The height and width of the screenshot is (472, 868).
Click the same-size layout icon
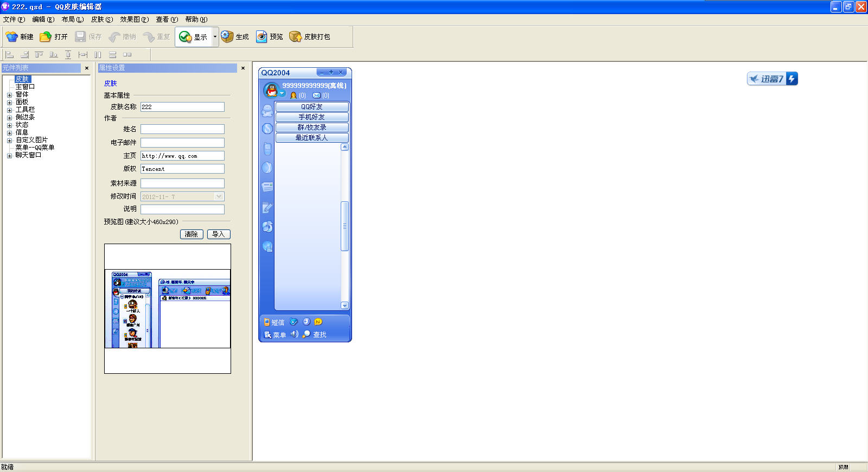[127, 54]
